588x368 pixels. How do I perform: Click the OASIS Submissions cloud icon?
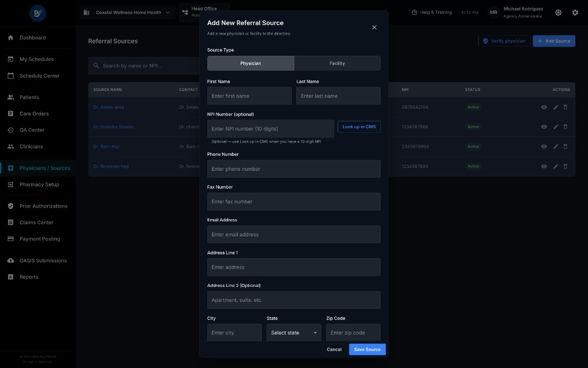coord(10,260)
